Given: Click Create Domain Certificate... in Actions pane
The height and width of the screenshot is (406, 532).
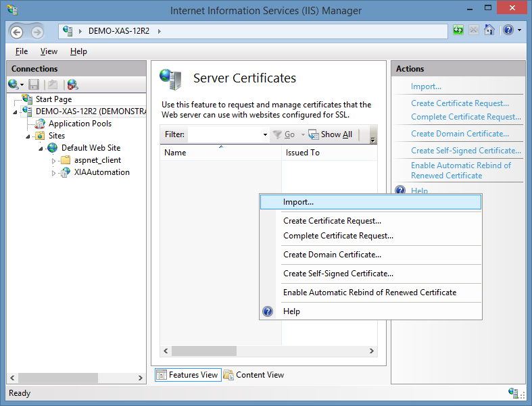Looking at the screenshot, I should pyautogui.click(x=460, y=134).
